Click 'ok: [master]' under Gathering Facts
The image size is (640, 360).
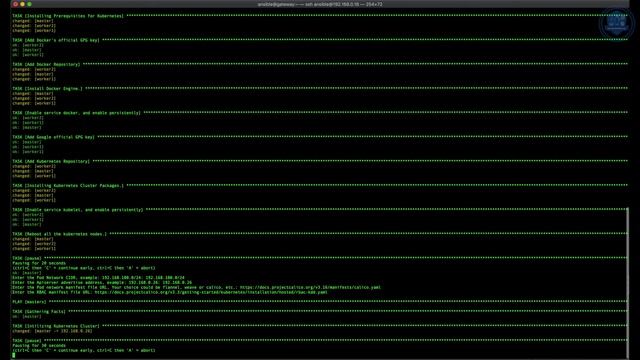tap(27, 316)
